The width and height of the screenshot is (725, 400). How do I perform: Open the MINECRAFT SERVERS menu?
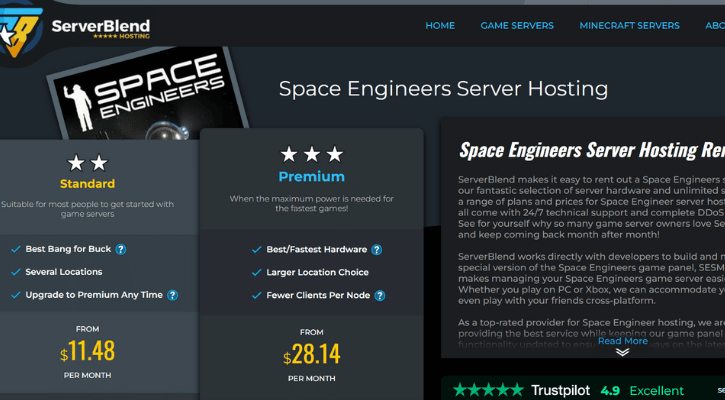point(629,25)
